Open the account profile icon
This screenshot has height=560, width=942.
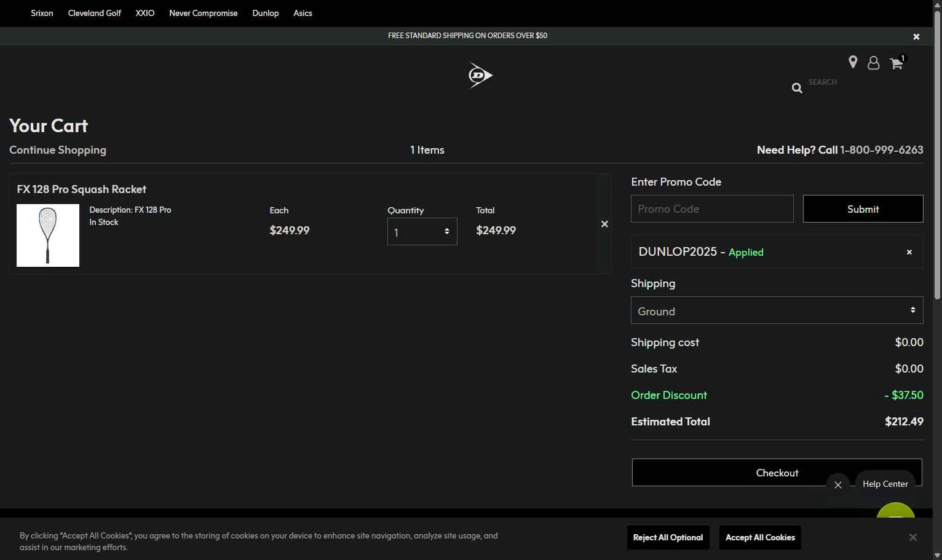pos(873,63)
